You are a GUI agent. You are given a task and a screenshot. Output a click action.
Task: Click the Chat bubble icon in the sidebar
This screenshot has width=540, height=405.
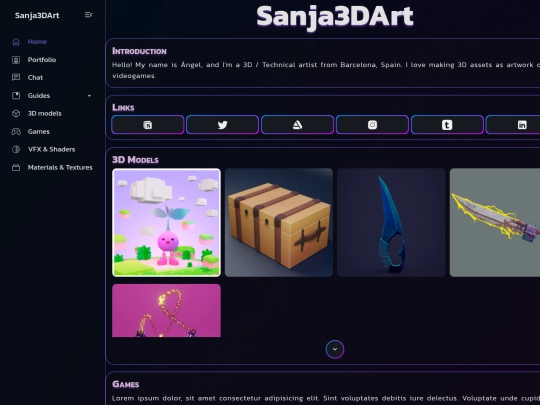point(16,77)
